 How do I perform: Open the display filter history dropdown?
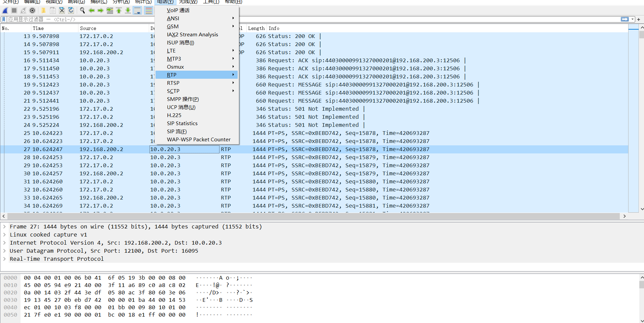(x=633, y=20)
